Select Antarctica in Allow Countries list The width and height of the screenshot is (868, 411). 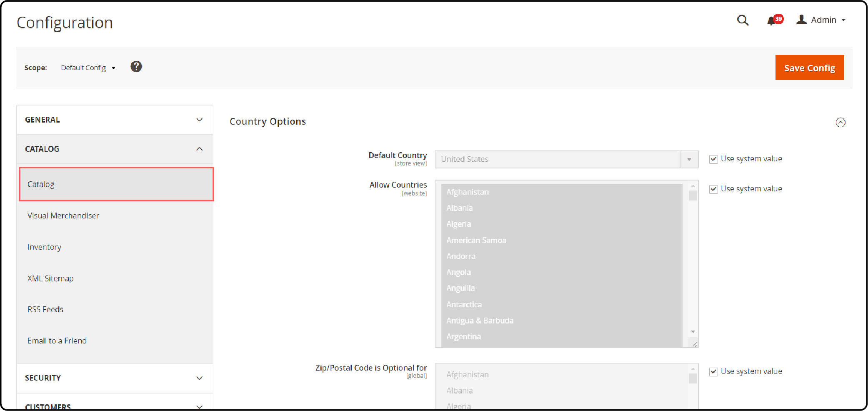(x=562, y=305)
